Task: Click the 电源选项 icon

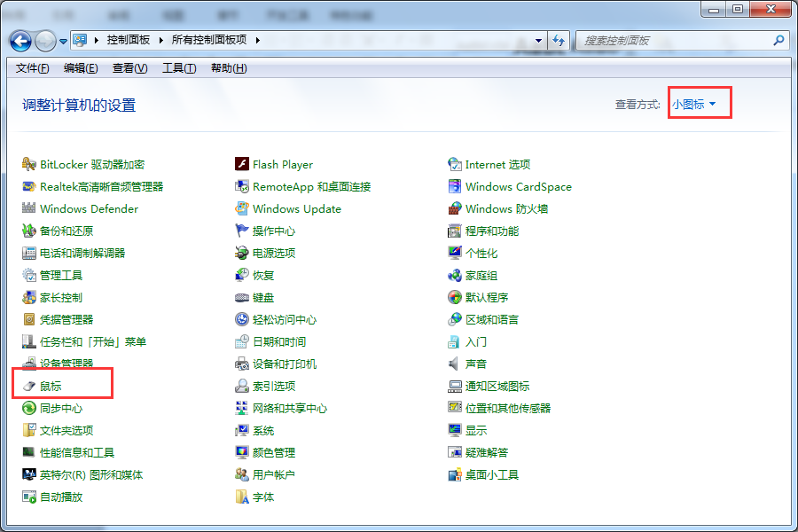Action: 242,253
